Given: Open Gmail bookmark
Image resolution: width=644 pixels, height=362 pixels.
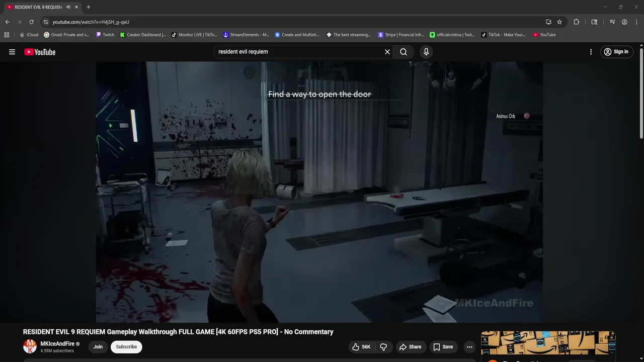Looking at the screenshot, I should coord(66,35).
